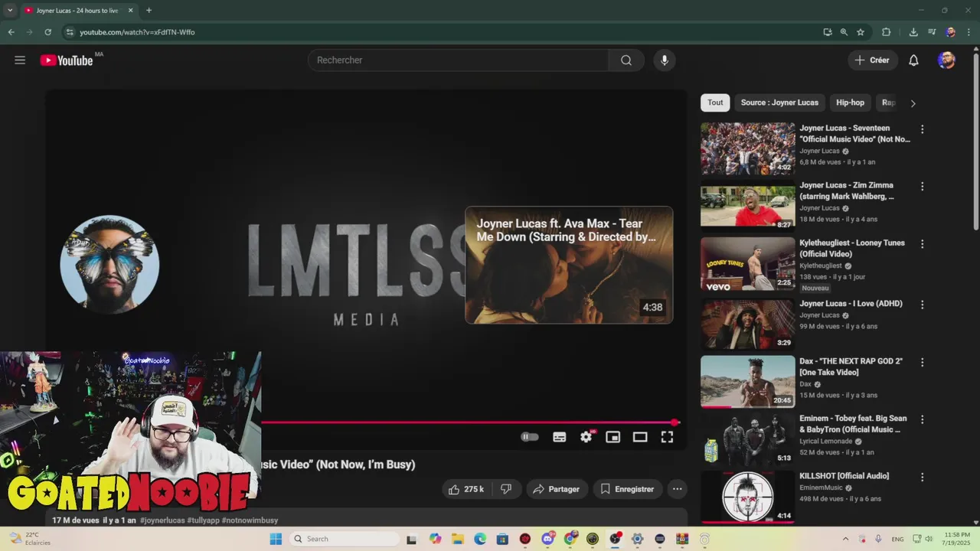Open KILLSHOT [Official Audio] thumbnail
Image resolution: width=980 pixels, height=551 pixels.
point(748,497)
